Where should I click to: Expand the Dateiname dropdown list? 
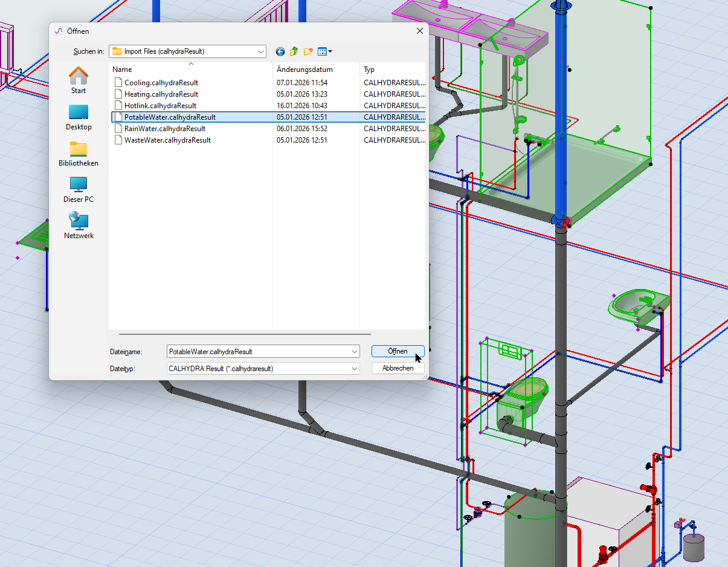pos(354,351)
